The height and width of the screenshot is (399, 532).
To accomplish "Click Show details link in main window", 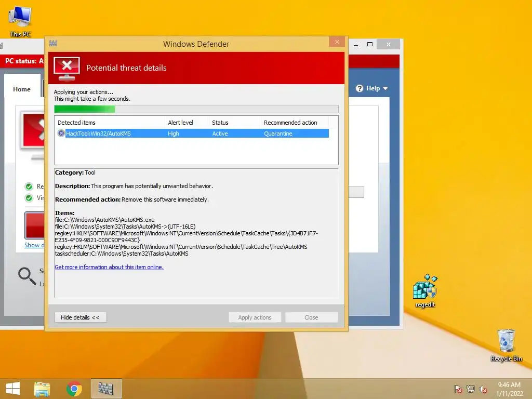I will click(34, 245).
